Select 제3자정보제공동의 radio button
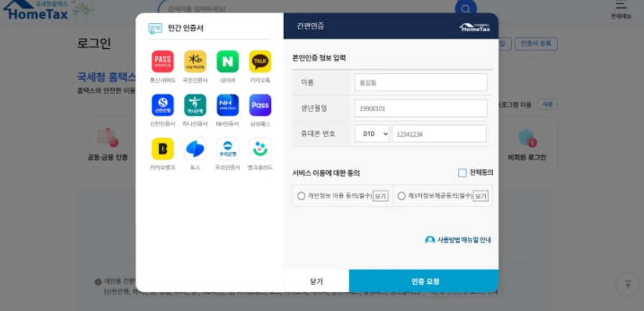644x311 pixels. [402, 196]
